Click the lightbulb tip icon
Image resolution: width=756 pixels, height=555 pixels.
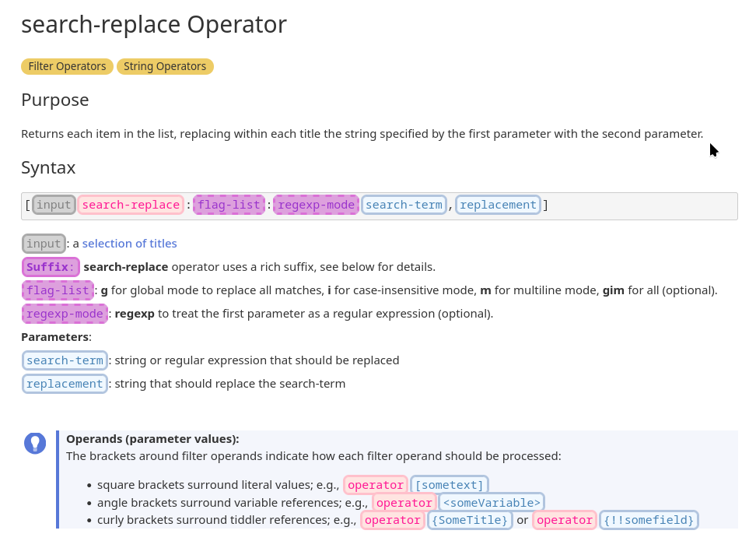[35, 443]
